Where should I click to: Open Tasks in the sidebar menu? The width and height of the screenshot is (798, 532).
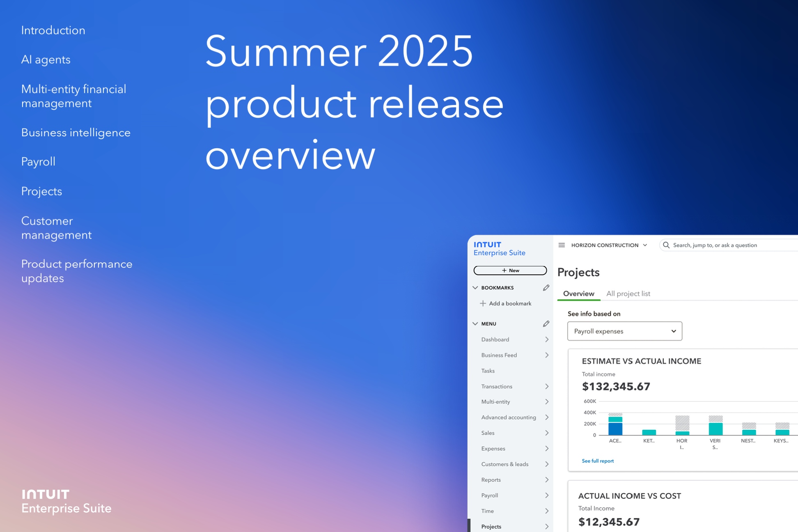pos(488,371)
